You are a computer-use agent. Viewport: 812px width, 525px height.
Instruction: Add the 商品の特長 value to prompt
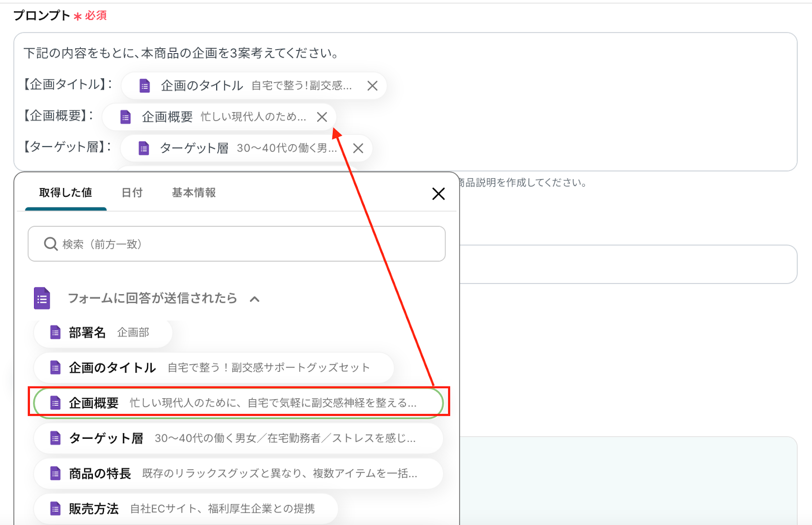(x=238, y=474)
